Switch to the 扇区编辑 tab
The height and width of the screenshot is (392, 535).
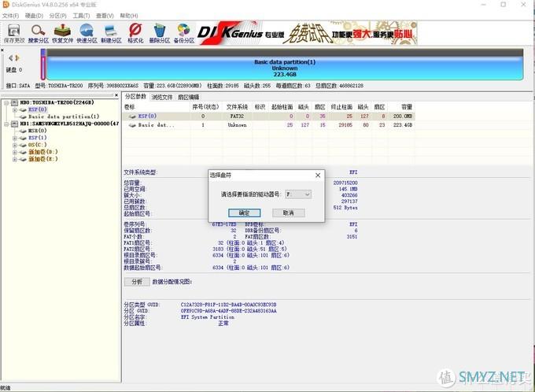click(x=188, y=98)
